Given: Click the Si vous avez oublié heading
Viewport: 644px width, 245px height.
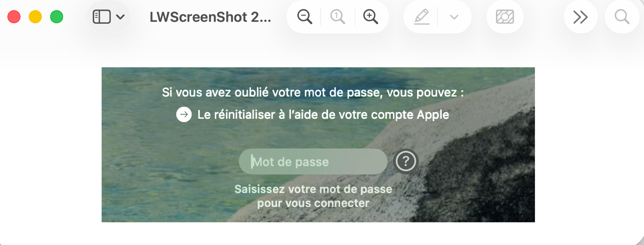Looking at the screenshot, I should [313, 93].
